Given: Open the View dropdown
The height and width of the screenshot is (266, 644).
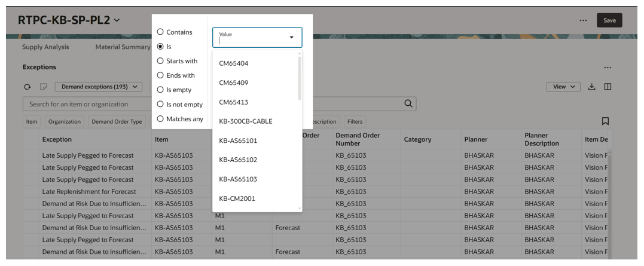Looking at the screenshot, I should [563, 87].
